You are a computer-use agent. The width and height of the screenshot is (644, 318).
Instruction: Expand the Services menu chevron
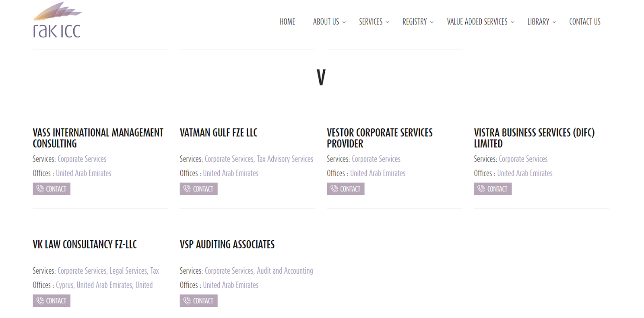388,23
